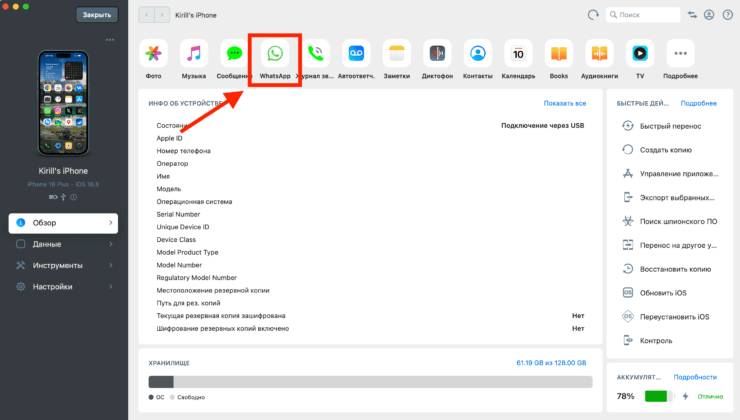
Task: Click the Показать все link
Action: (564, 103)
